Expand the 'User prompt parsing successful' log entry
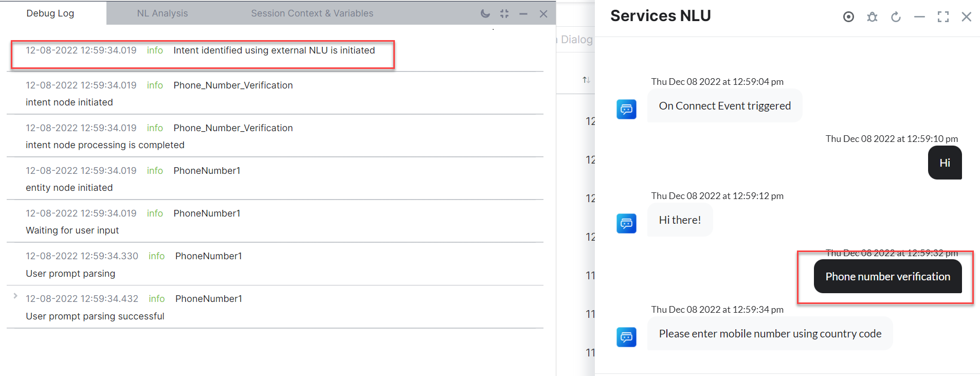 15,296
